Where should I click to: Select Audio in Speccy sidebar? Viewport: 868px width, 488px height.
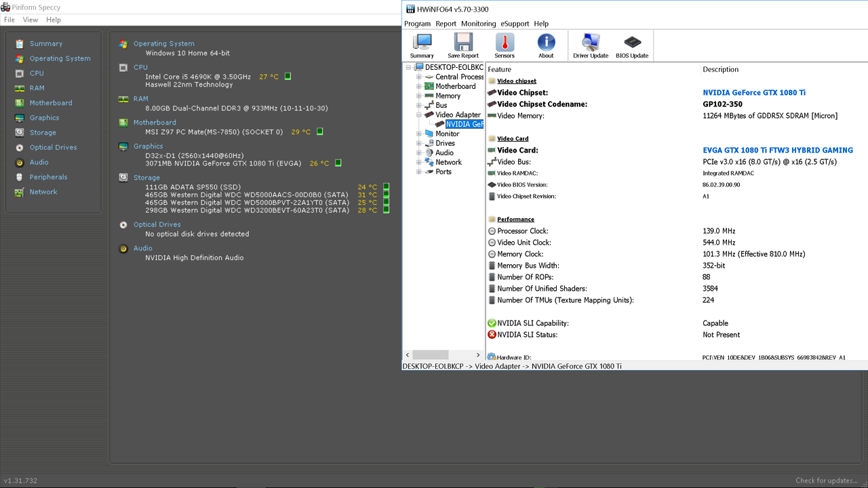coord(39,163)
